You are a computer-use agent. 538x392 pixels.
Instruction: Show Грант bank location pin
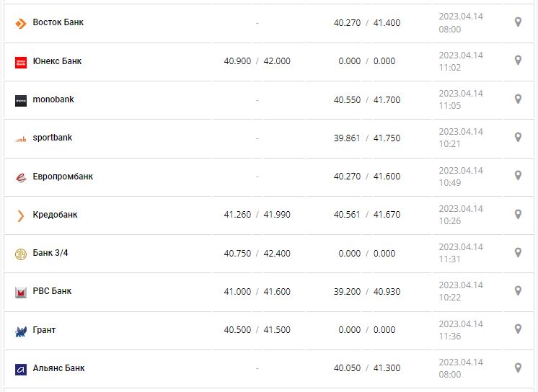518,329
